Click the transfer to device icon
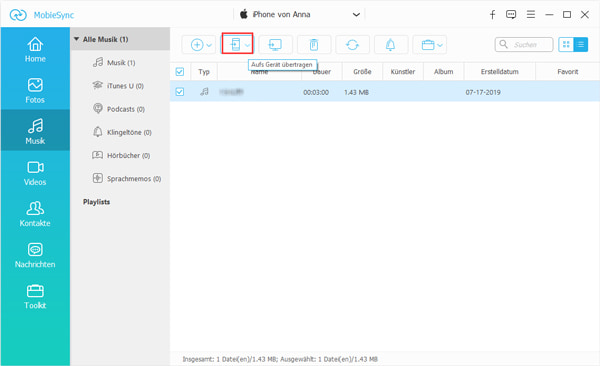Image resolution: width=600 pixels, height=366 pixels. pos(235,44)
